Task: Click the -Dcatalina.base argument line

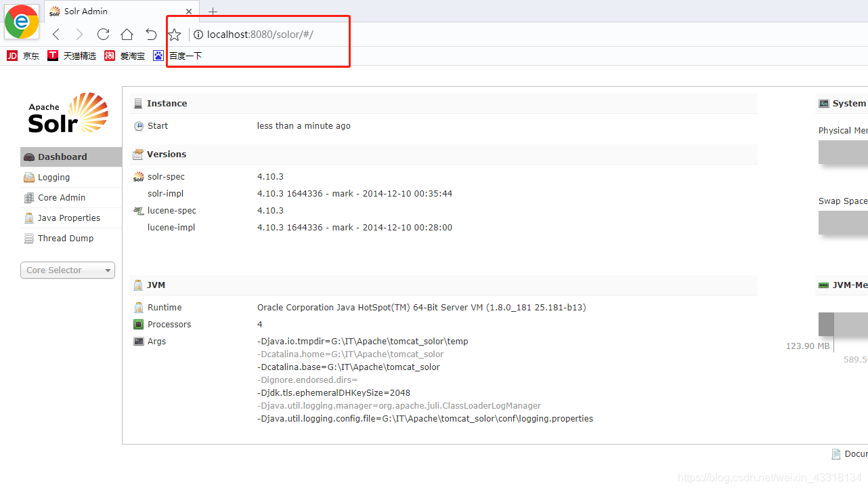Action: click(x=349, y=367)
